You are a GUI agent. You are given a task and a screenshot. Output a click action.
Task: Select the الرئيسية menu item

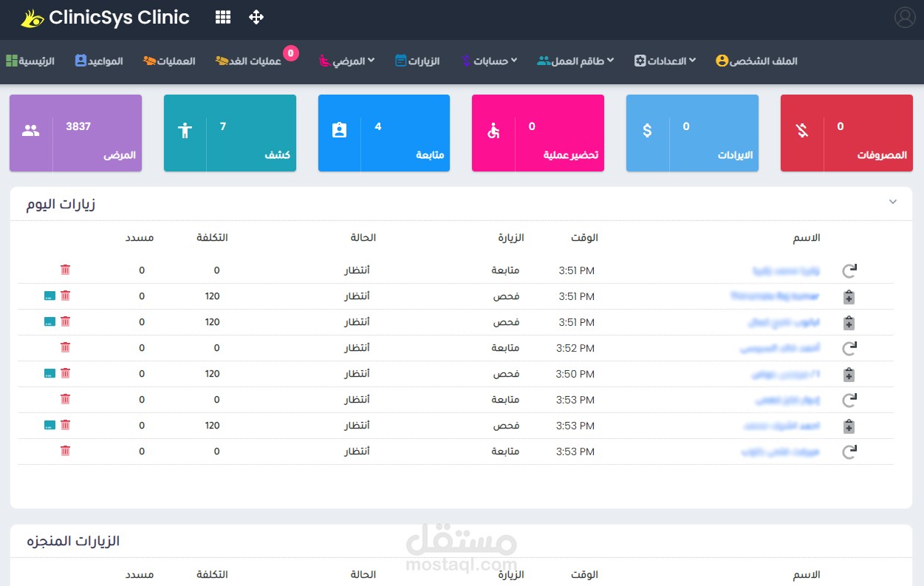pyautogui.click(x=30, y=61)
